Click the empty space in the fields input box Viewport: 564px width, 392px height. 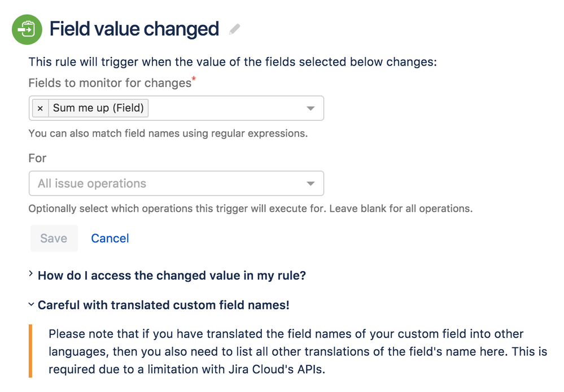[x=225, y=108]
